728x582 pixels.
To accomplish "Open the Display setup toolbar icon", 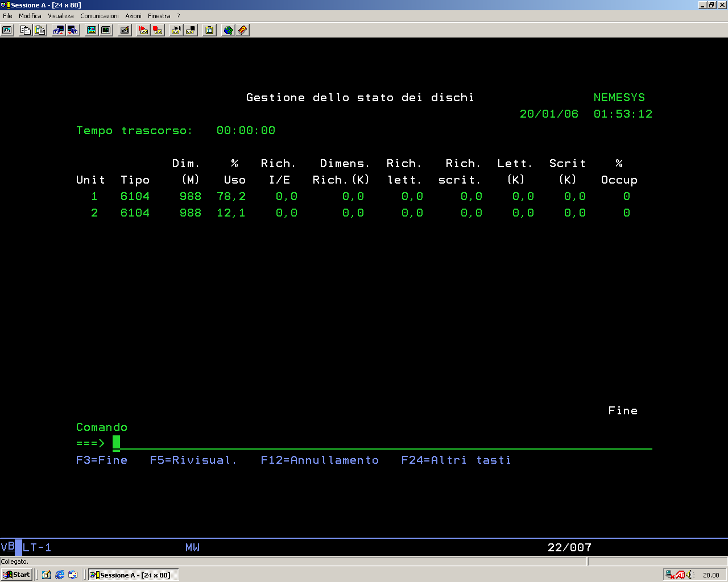I will [x=92, y=30].
